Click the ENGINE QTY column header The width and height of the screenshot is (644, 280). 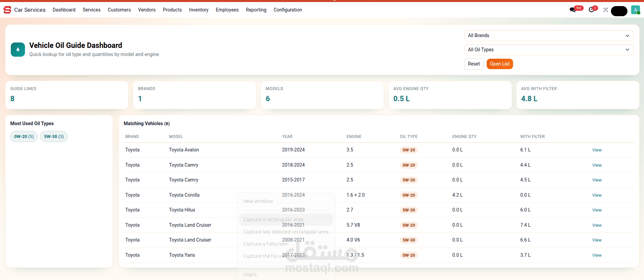(x=464, y=137)
